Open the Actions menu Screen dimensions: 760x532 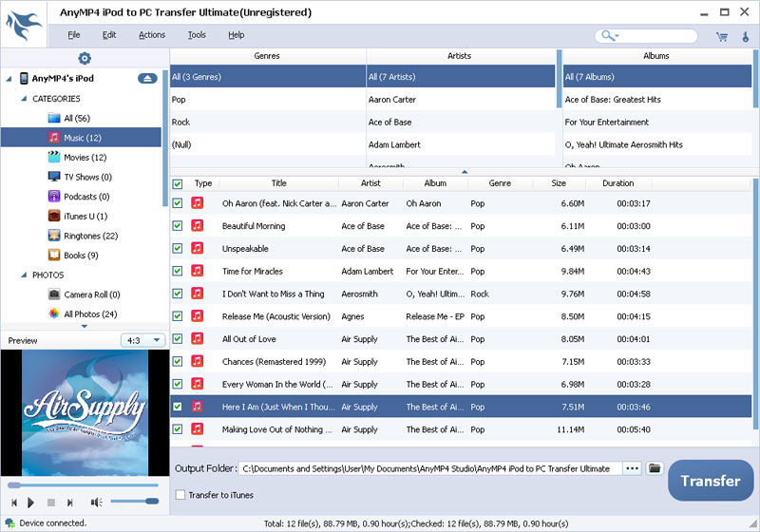point(152,35)
